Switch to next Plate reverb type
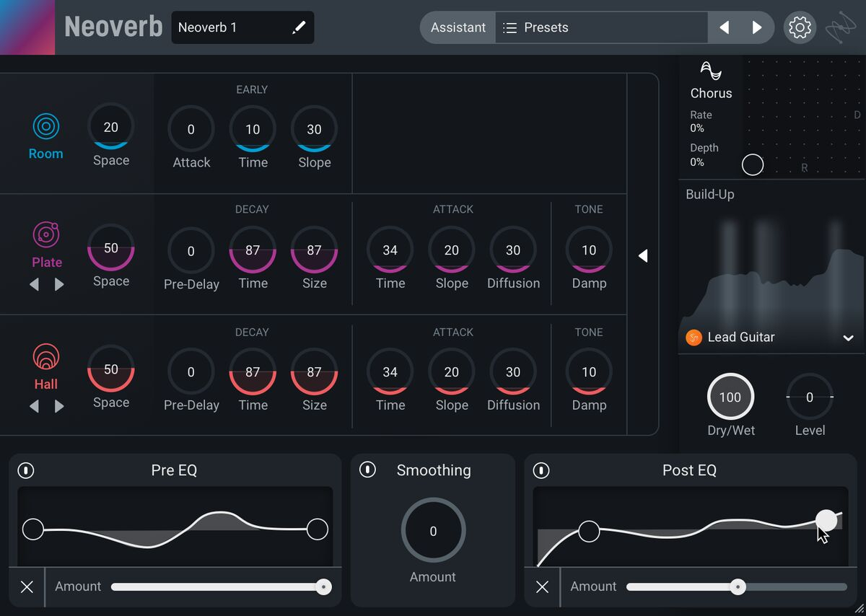This screenshot has height=616, width=866. coord(59,285)
